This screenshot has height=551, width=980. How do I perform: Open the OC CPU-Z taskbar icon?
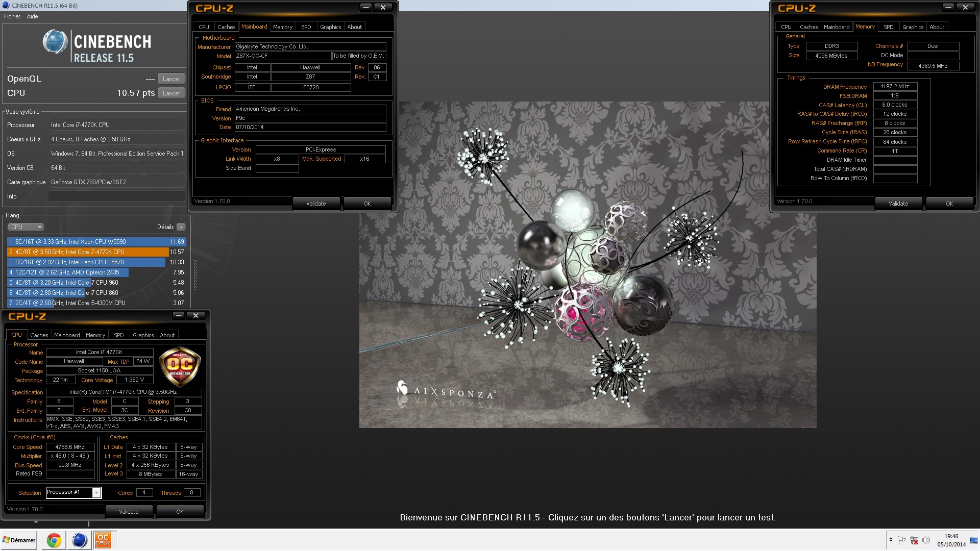click(103, 540)
